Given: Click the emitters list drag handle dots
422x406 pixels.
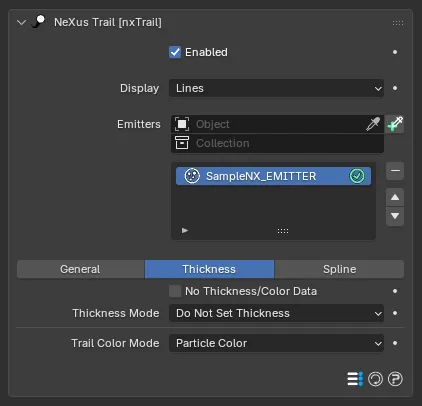Looking at the screenshot, I should [283, 231].
